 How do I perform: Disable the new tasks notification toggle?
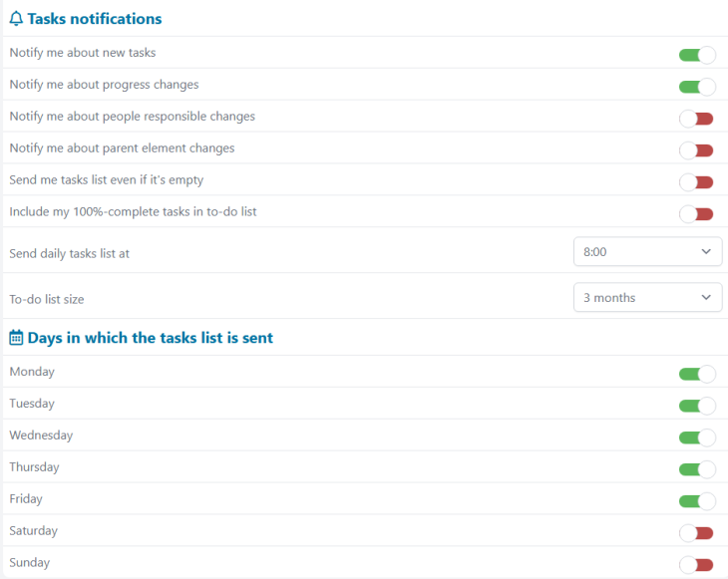click(x=697, y=55)
